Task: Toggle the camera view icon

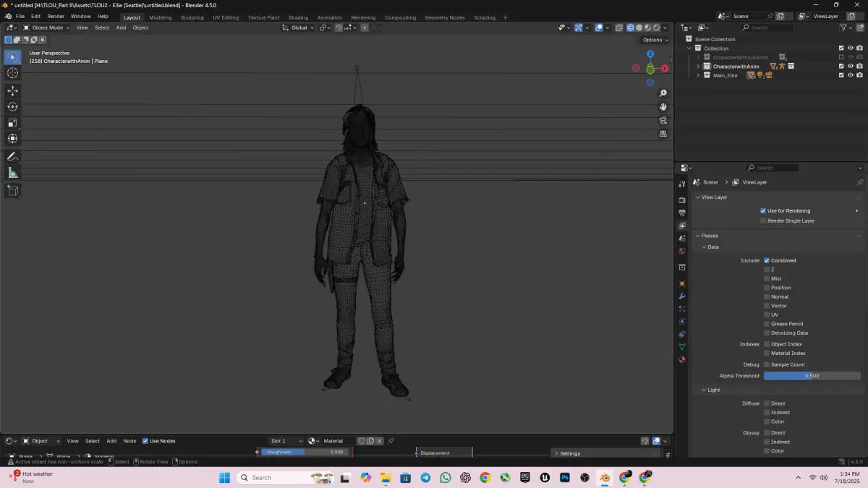Action: 663,121
